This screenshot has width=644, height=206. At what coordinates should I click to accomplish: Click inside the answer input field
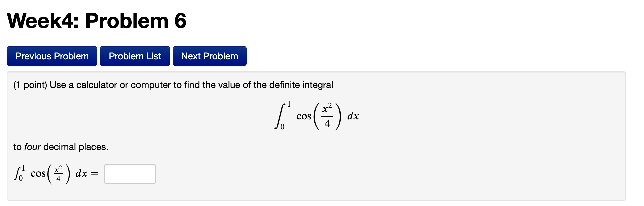129,174
